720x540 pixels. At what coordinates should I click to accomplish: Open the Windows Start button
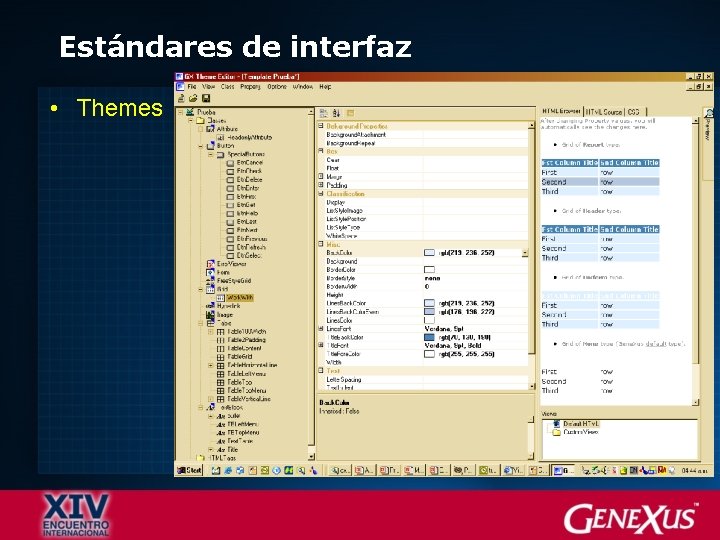(190, 470)
